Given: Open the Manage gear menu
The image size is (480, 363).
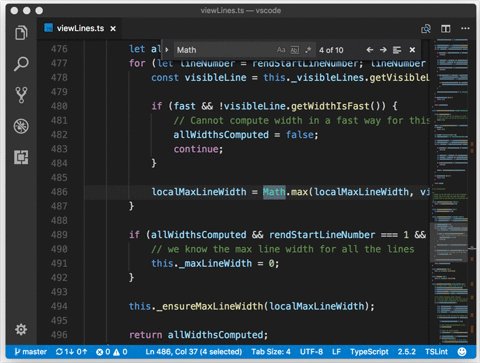Looking at the screenshot, I should pyautogui.click(x=21, y=329).
